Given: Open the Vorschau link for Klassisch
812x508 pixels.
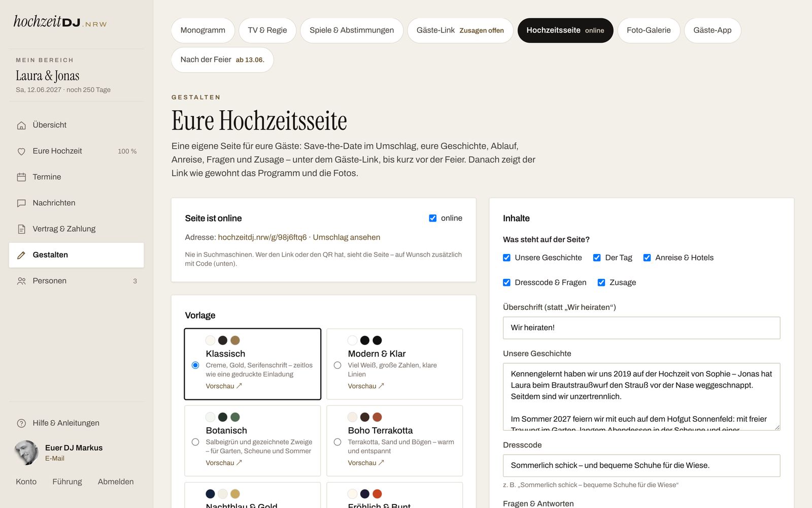Looking at the screenshot, I should [224, 386].
